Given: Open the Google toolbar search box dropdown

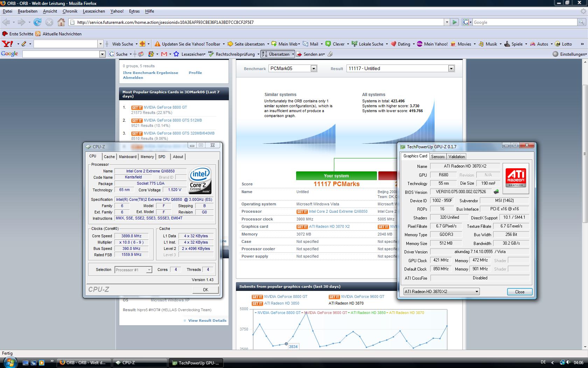Looking at the screenshot, I should pyautogui.click(x=103, y=54).
